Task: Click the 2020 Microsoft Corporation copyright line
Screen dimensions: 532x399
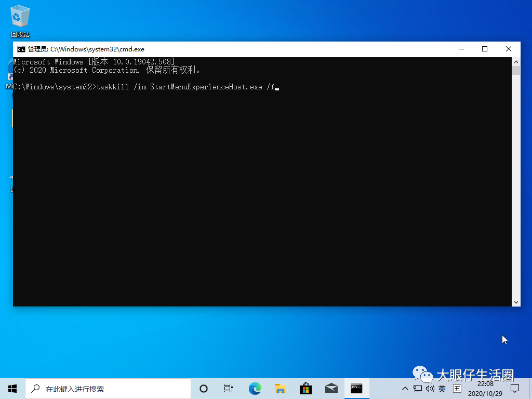Action: (107, 70)
